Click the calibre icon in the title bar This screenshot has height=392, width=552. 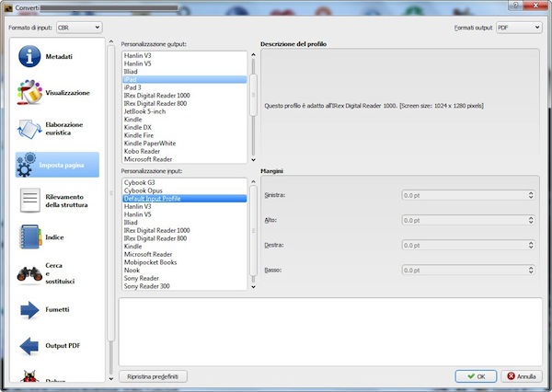[x=7, y=7]
